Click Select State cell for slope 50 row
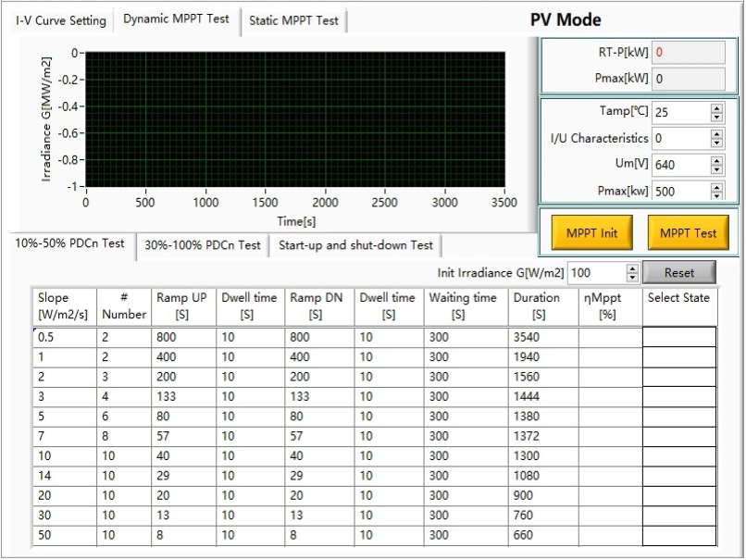The height and width of the screenshot is (560, 746). pyautogui.click(x=679, y=534)
